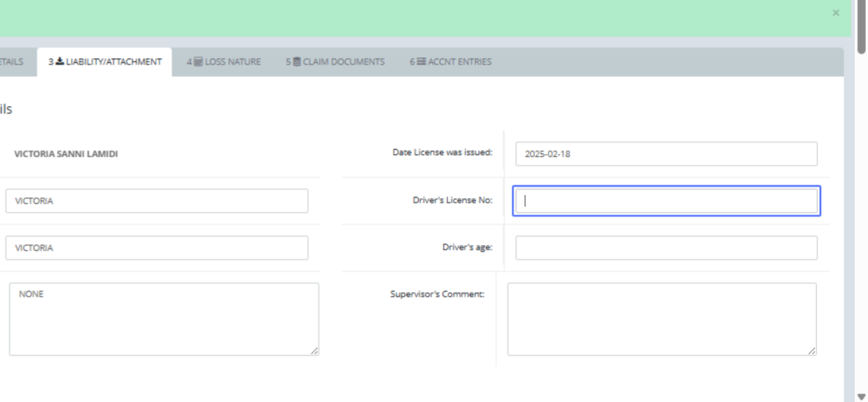Select the Driver's age input box
The height and width of the screenshot is (402, 868).
click(x=665, y=248)
